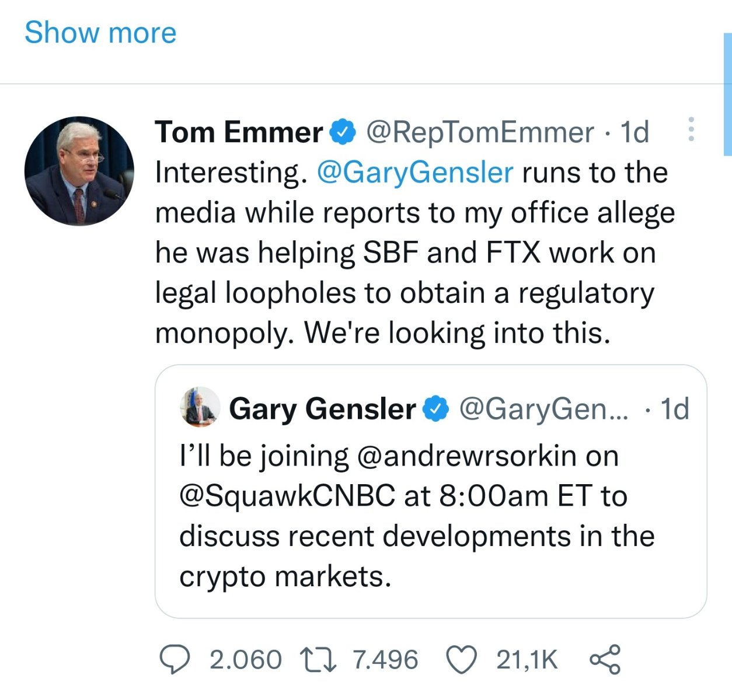Click the Gary Gensler name in quoted tweet
Screen dimensions: 732x700
pos(322,408)
